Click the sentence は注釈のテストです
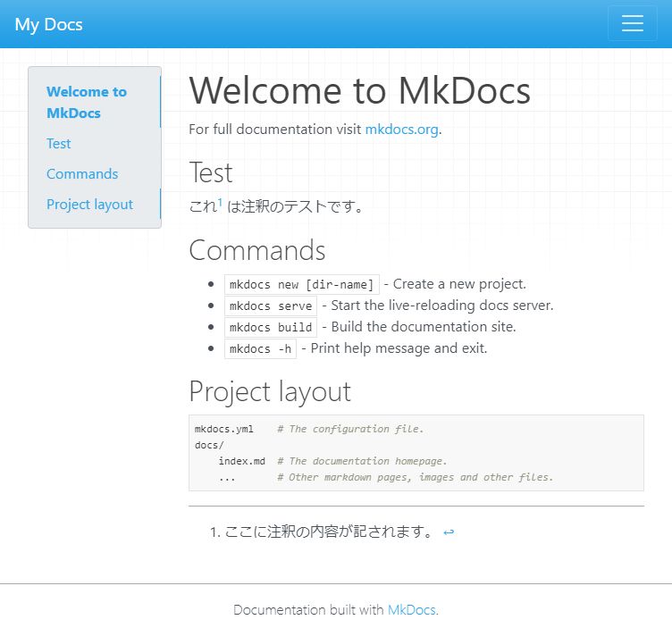 pyautogui.click(x=294, y=207)
